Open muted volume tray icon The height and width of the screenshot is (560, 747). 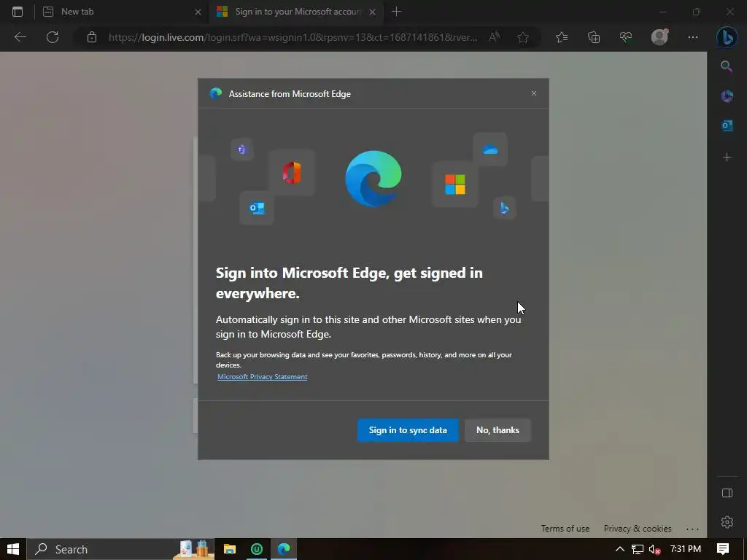654,549
